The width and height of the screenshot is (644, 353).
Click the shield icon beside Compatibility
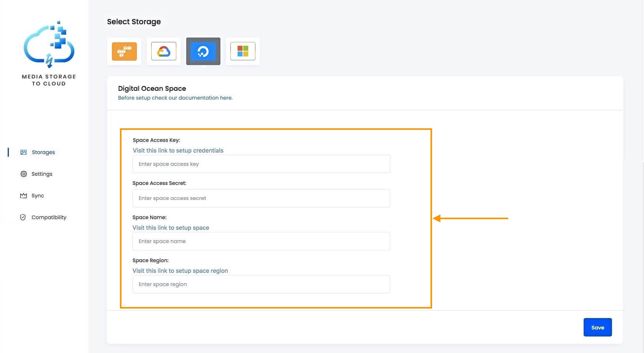tap(23, 217)
